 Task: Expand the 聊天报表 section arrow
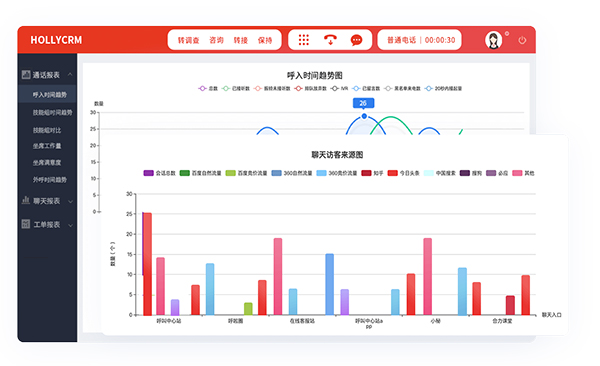pyautogui.click(x=70, y=201)
